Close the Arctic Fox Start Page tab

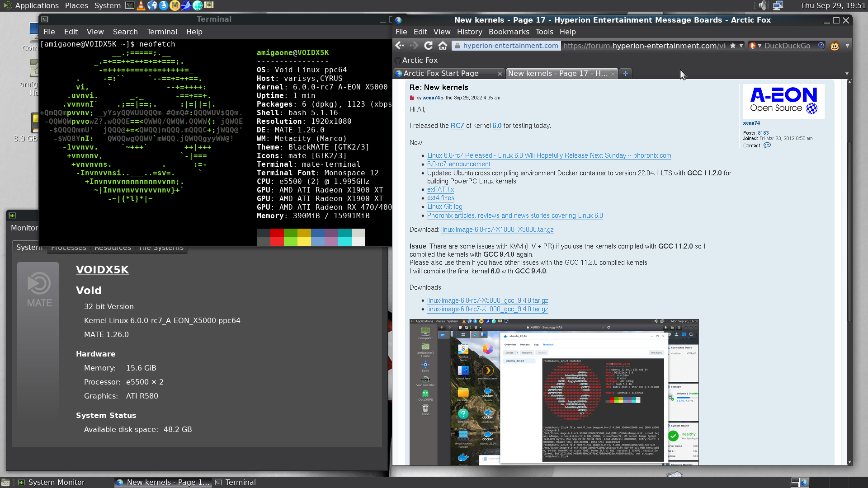[x=500, y=74]
